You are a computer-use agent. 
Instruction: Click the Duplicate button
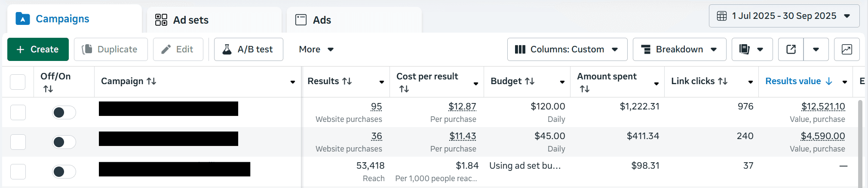(111, 49)
